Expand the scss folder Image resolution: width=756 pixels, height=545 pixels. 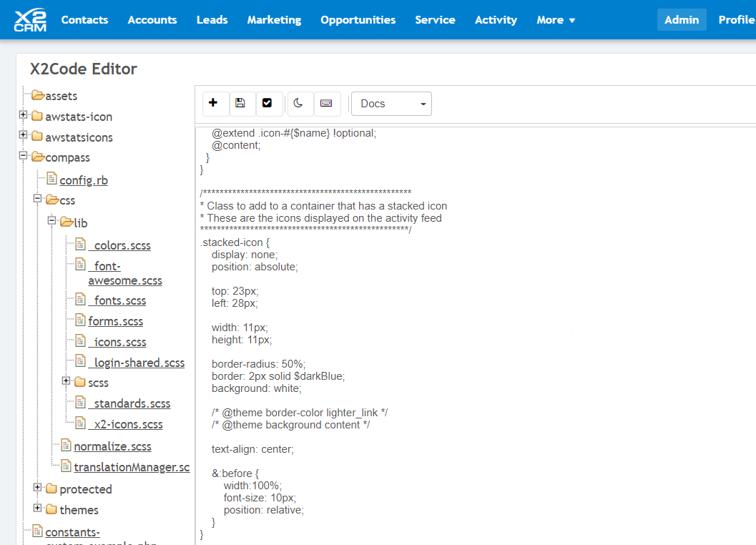(66, 381)
